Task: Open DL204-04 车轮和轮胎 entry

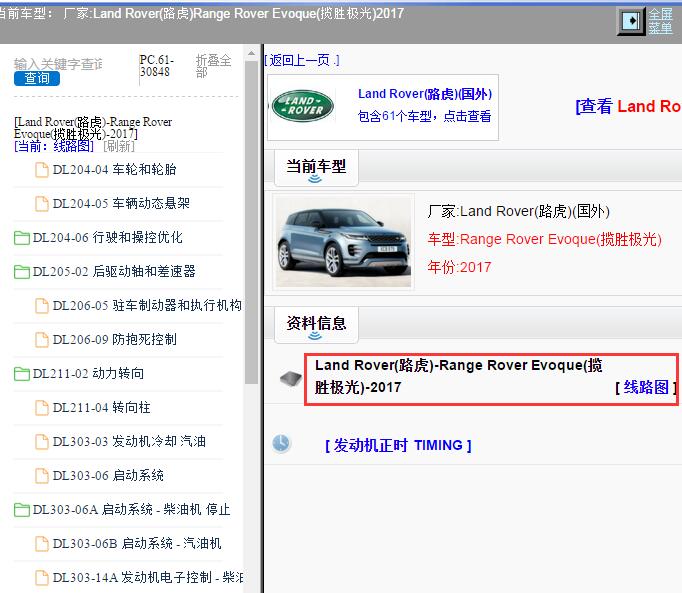Action: (x=114, y=170)
